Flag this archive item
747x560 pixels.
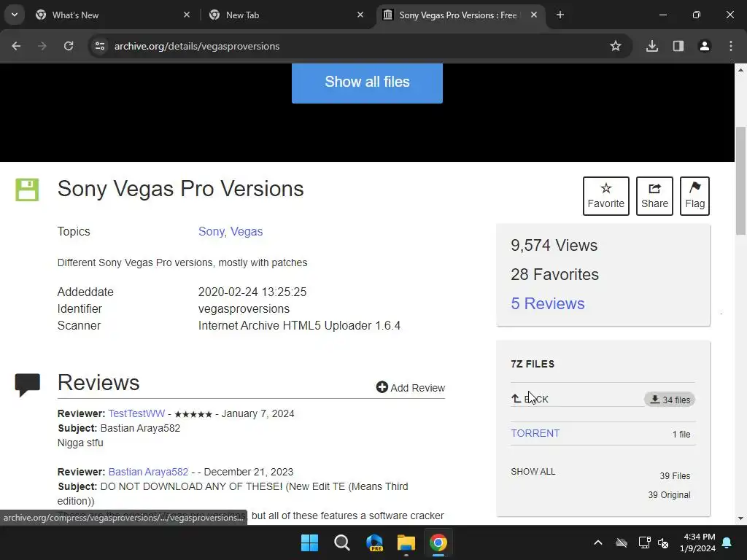click(694, 196)
